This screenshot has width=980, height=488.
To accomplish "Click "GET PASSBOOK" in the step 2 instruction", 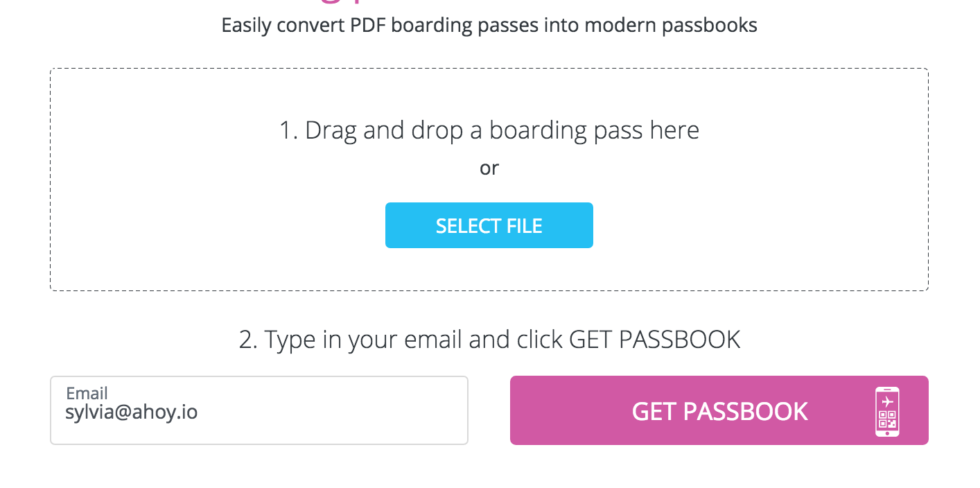I will click(655, 340).
